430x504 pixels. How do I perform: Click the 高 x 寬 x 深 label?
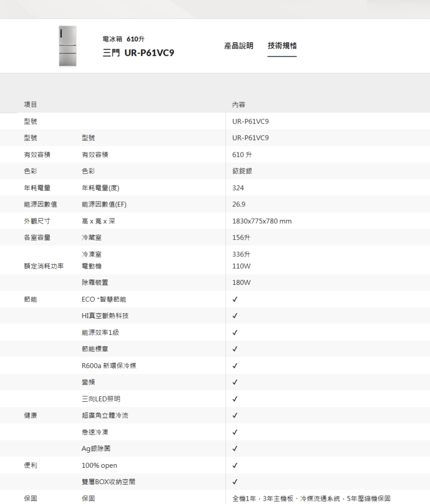coord(98,221)
